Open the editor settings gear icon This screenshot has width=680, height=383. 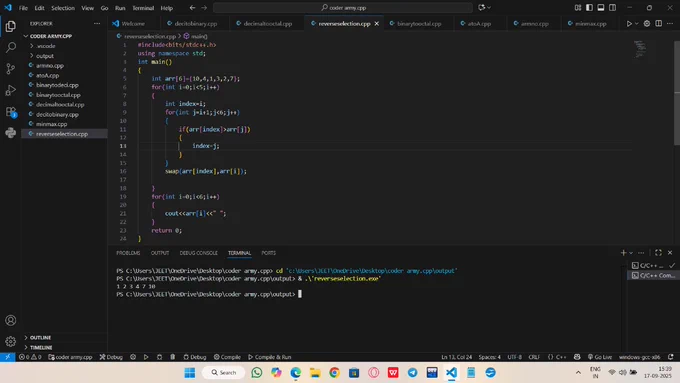coord(647,23)
